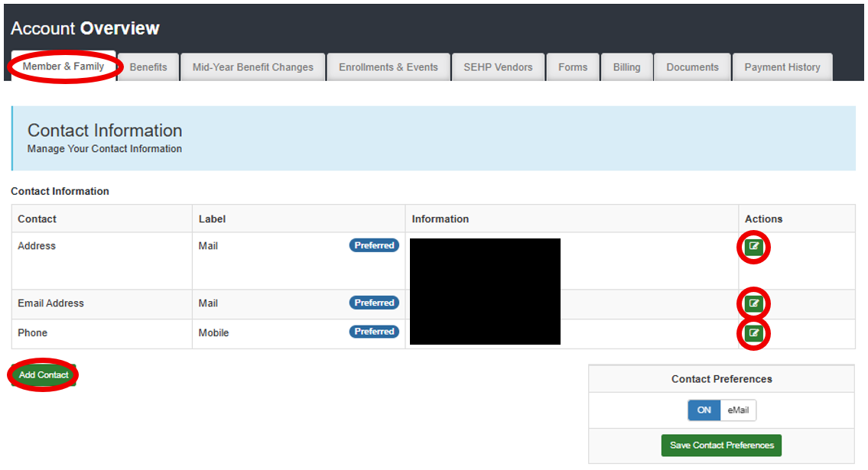This screenshot has height=470, width=868.
Task: Click the Preferred badge in Address row
Action: [x=374, y=245]
